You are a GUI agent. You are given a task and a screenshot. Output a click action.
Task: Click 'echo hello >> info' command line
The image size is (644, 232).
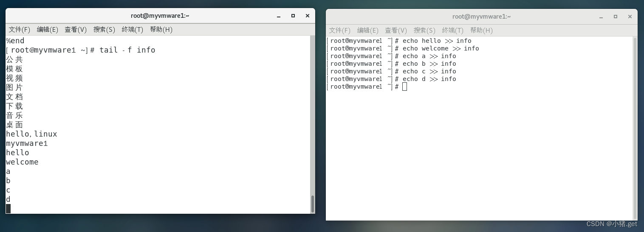click(x=437, y=41)
